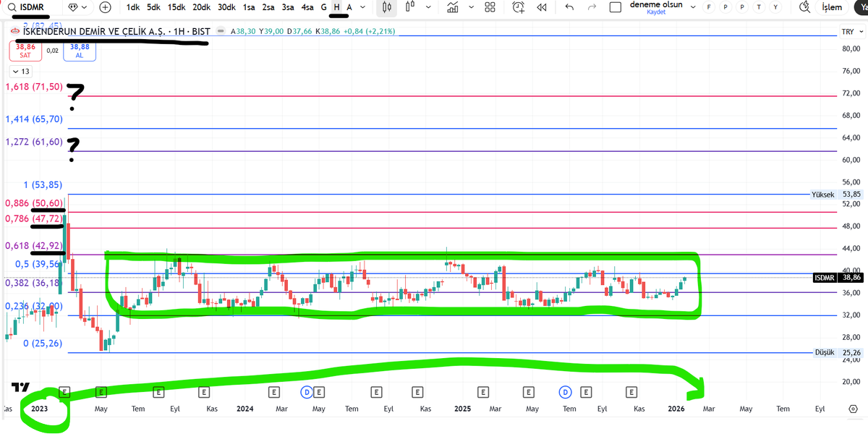Click the Yüksek 53,85 price label
Viewport: 868px width, 434px height.
click(837, 195)
